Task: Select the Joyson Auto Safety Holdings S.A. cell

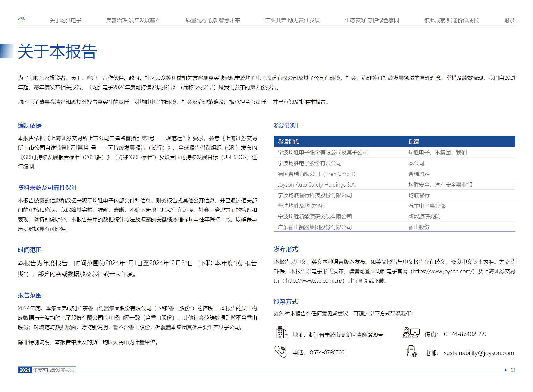Action: click(x=317, y=185)
